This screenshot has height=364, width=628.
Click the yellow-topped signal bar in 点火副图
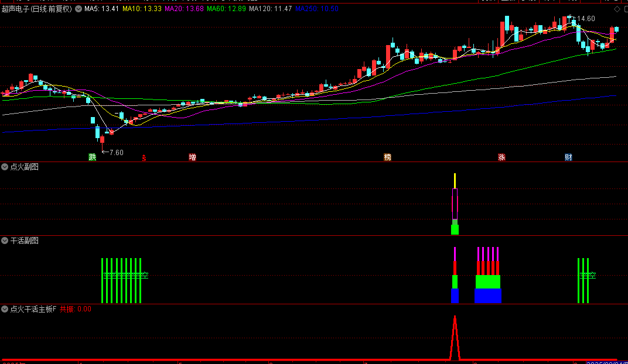pos(455,204)
